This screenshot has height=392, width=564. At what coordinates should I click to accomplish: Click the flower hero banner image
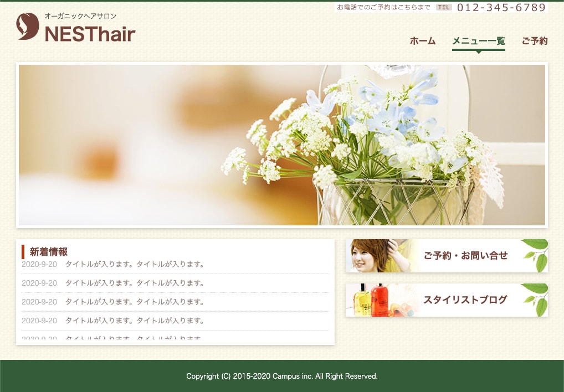282,145
